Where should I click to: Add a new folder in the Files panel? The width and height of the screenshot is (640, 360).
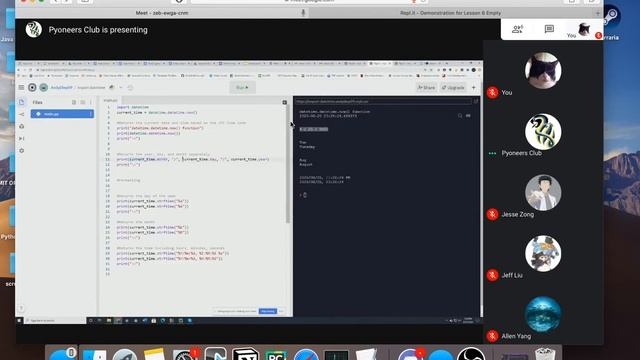(x=83, y=102)
